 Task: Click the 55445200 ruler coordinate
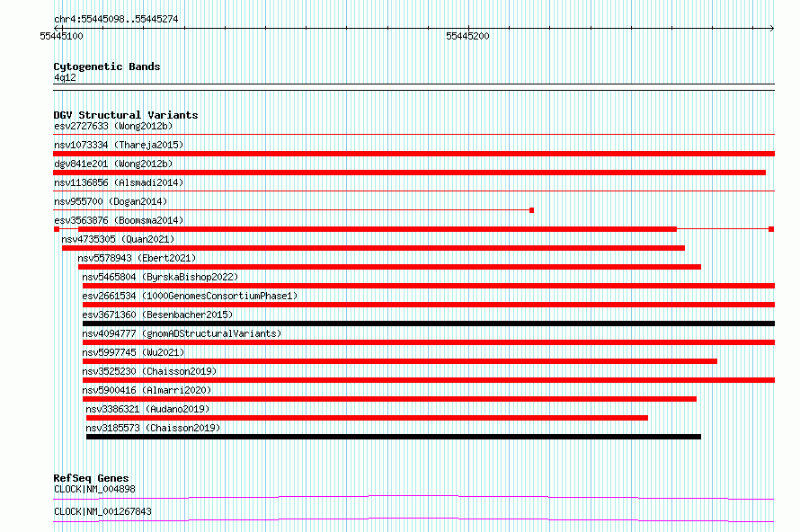point(467,36)
